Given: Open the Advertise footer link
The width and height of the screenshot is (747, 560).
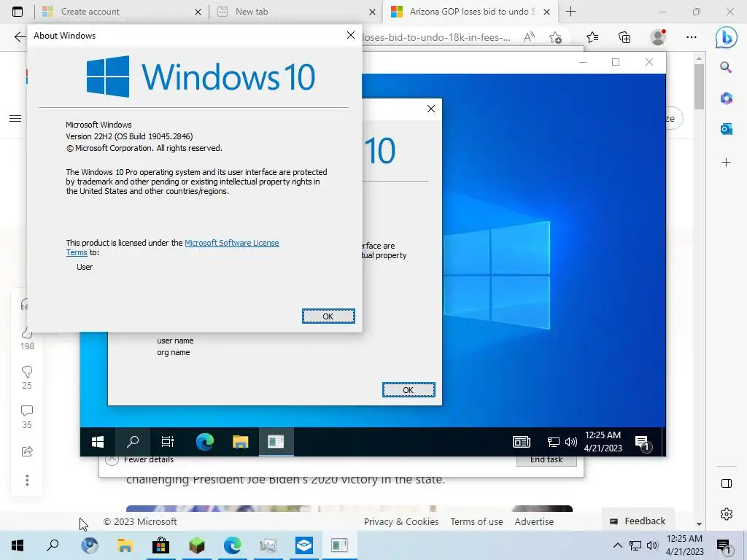Looking at the screenshot, I should 534,521.
